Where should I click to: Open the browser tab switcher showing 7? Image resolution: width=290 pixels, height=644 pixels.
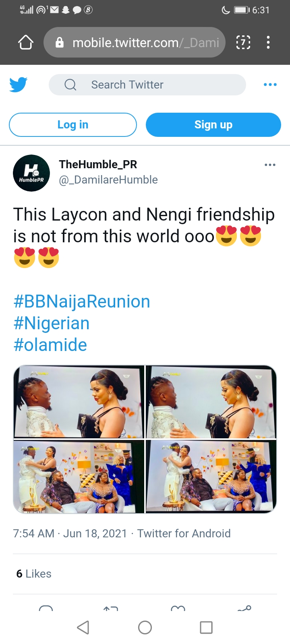tap(243, 42)
